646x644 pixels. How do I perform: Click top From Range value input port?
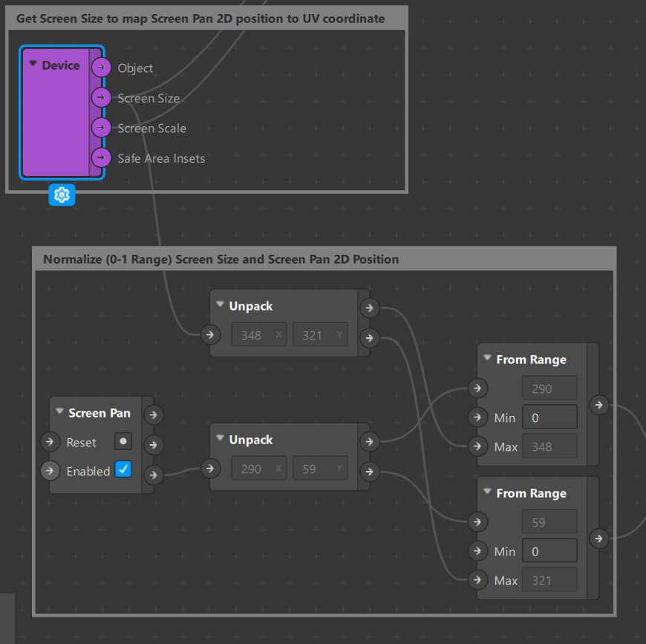coord(477,388)
